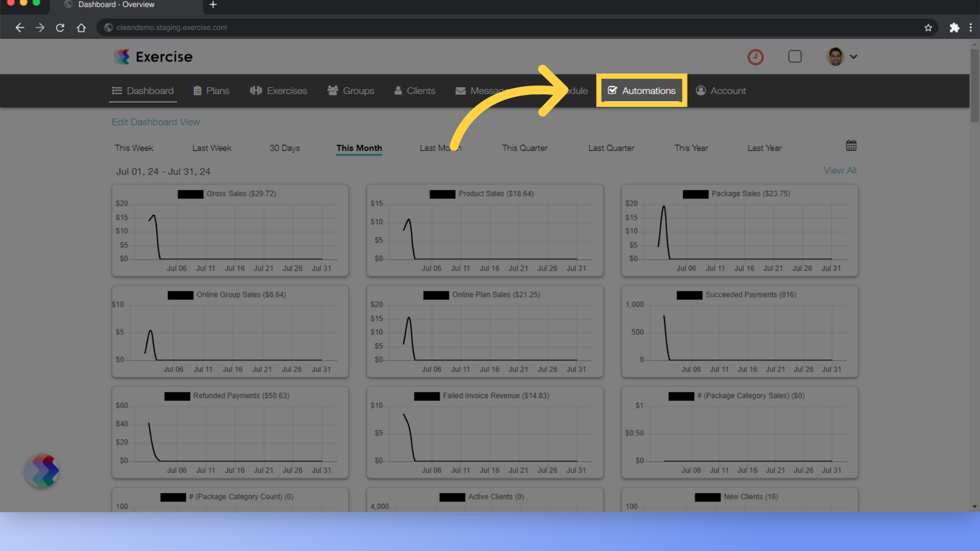This screenshot has height=551, width=980.
Task: Click the calendar date picker icon
Action: point(851,145)
